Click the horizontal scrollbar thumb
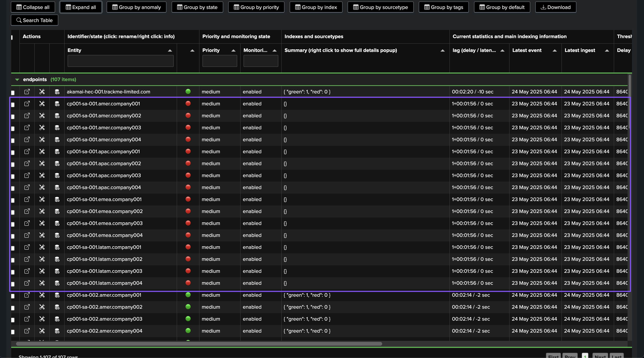Viewport: 644px width, 358px height. click(x=199, y=344)
